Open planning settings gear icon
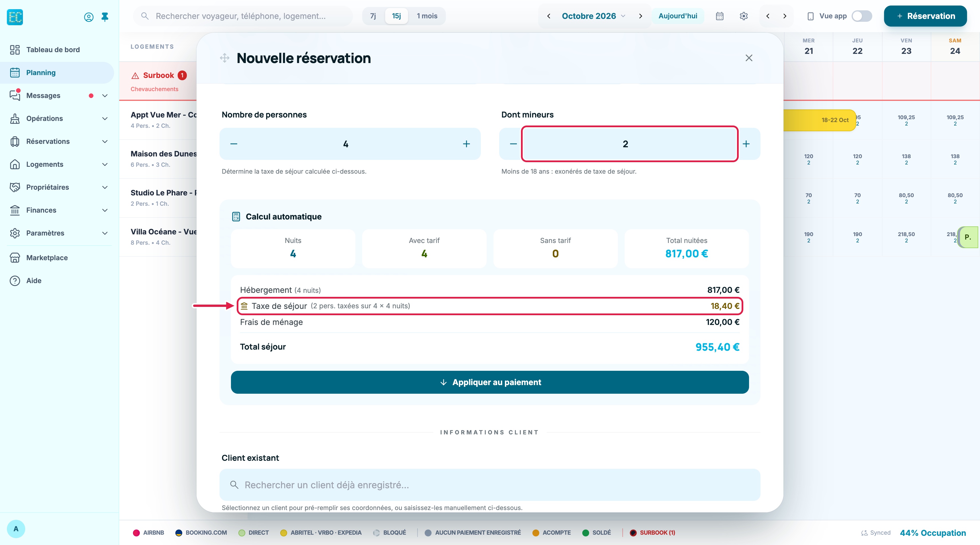980x545 pixels. coord(744,16)
